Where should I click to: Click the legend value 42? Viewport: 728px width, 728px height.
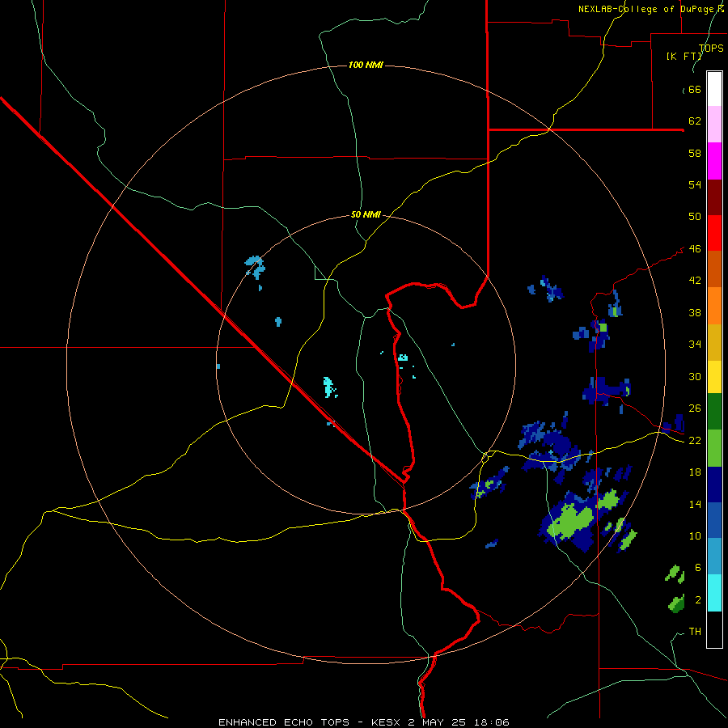[x=695, y=281]
